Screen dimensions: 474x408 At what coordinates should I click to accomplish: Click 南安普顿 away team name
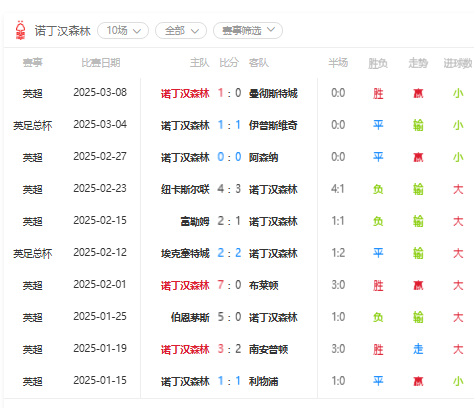point(268,349)
